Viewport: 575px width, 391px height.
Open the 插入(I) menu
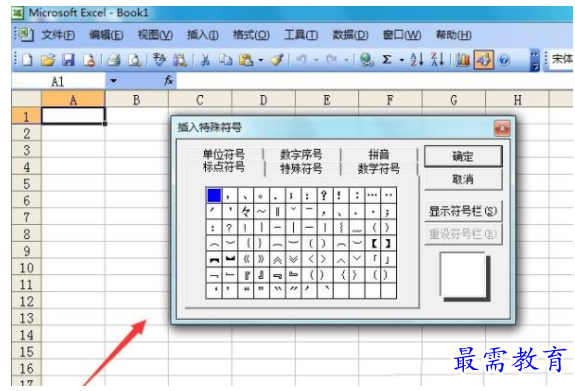[x=203, y=35]
